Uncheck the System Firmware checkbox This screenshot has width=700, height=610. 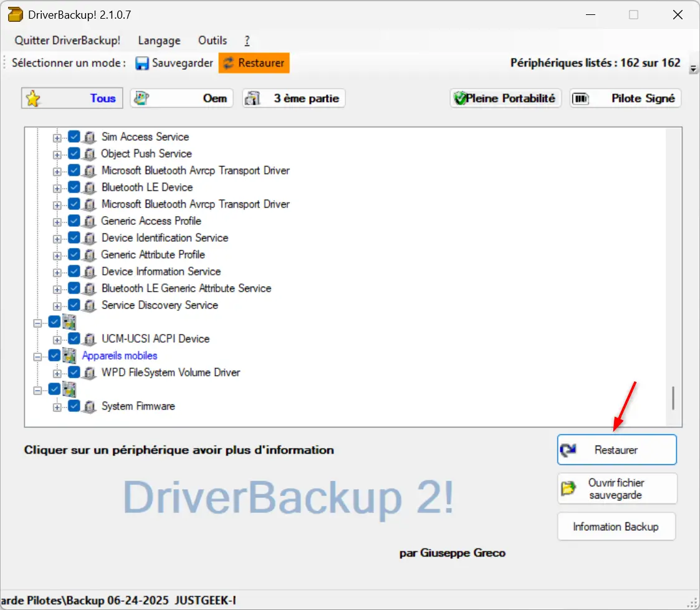74,406
